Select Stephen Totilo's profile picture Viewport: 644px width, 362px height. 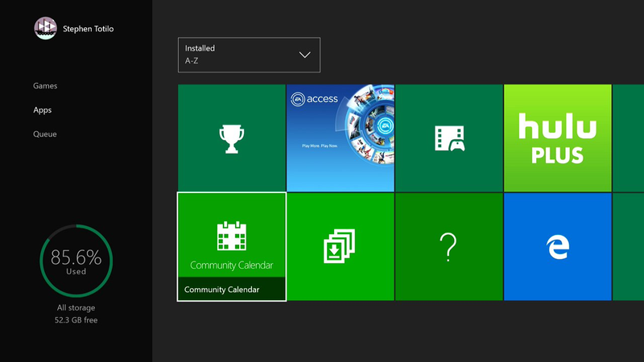(x=45, y=28)
